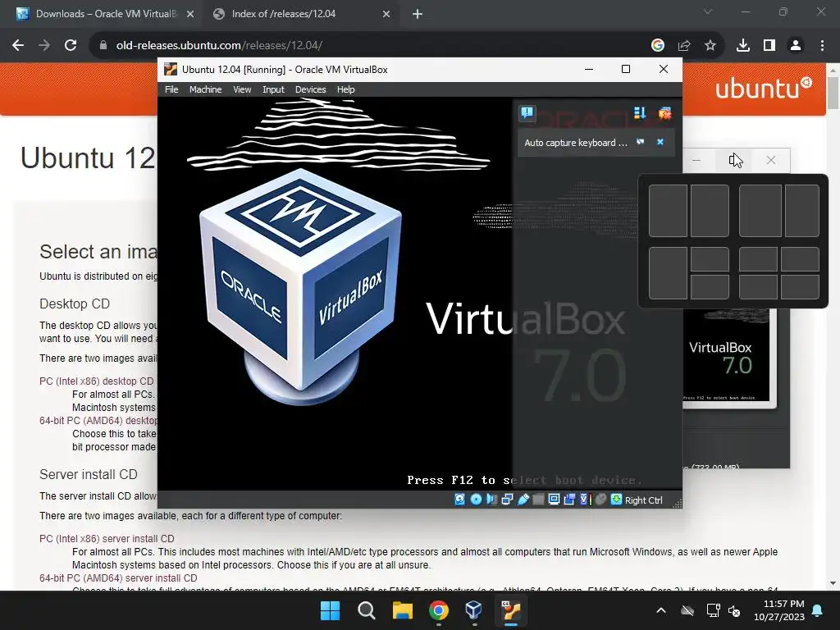Click the display settings status icon

pyautogui.click(x=554, y=500)
